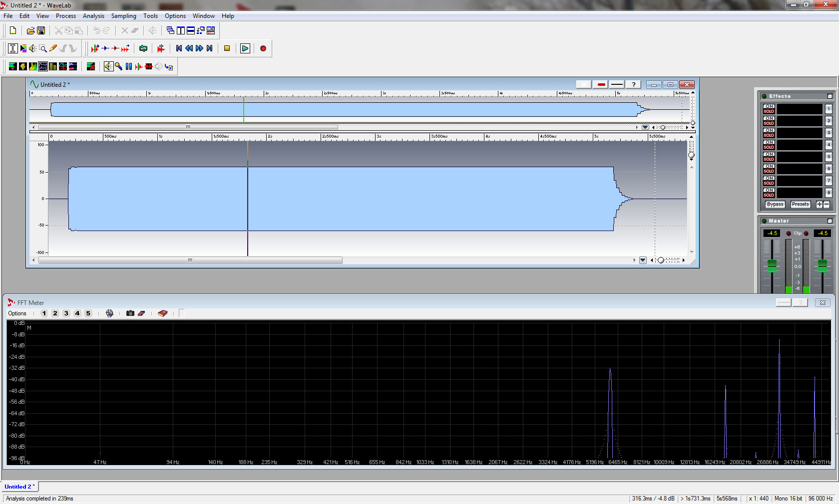Jump to the end of the file

210,48
